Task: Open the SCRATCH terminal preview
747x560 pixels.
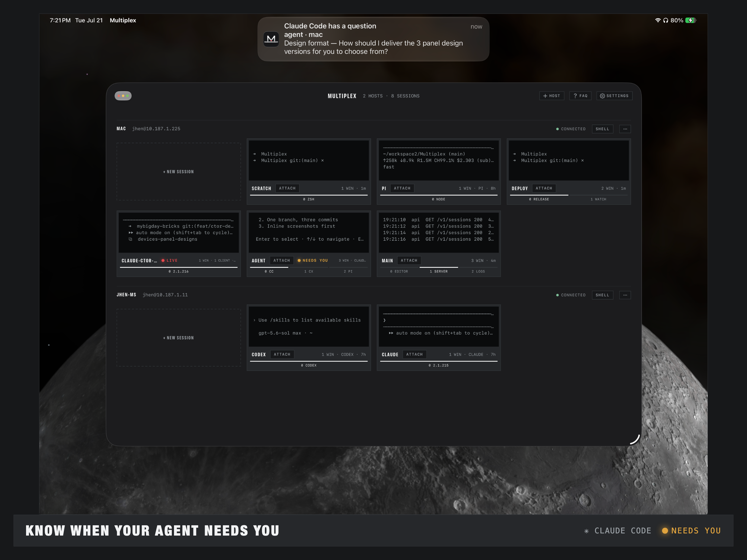Action: pos(309,160)
